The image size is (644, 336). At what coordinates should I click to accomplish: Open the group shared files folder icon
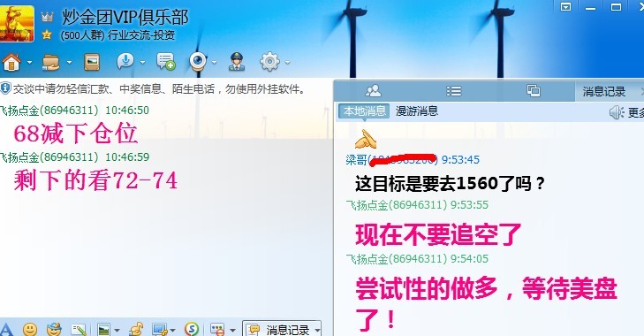coord(51,62)
